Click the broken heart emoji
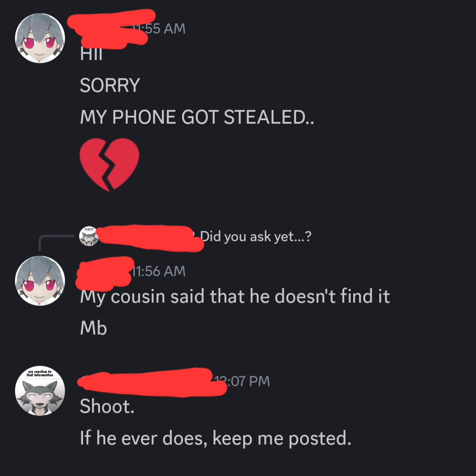 point(109,164)
